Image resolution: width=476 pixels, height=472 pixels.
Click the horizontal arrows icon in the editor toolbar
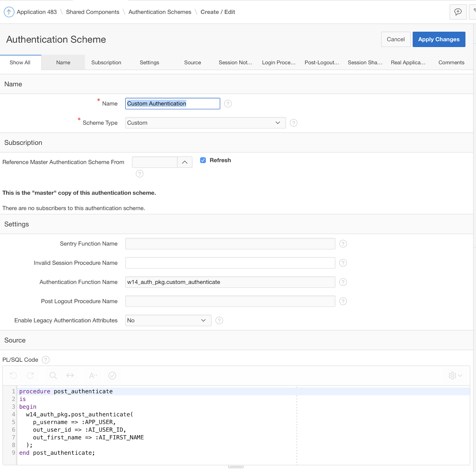(71, 376)
